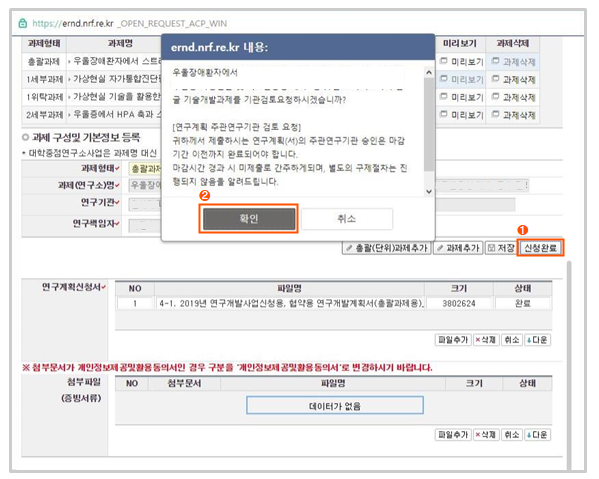Click the dialog message scrollbar thumb
This screenshot has height=479, width=599.
429,124
